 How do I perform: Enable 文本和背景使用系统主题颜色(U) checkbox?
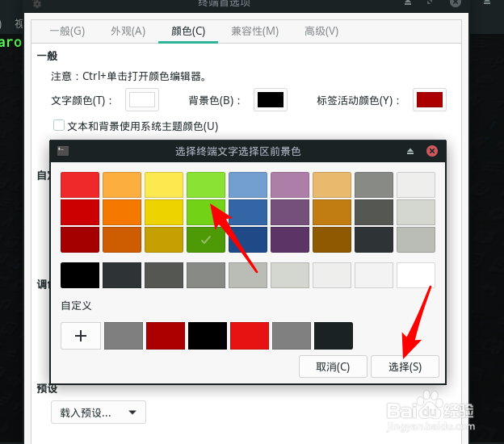click(x=59, y=125)
